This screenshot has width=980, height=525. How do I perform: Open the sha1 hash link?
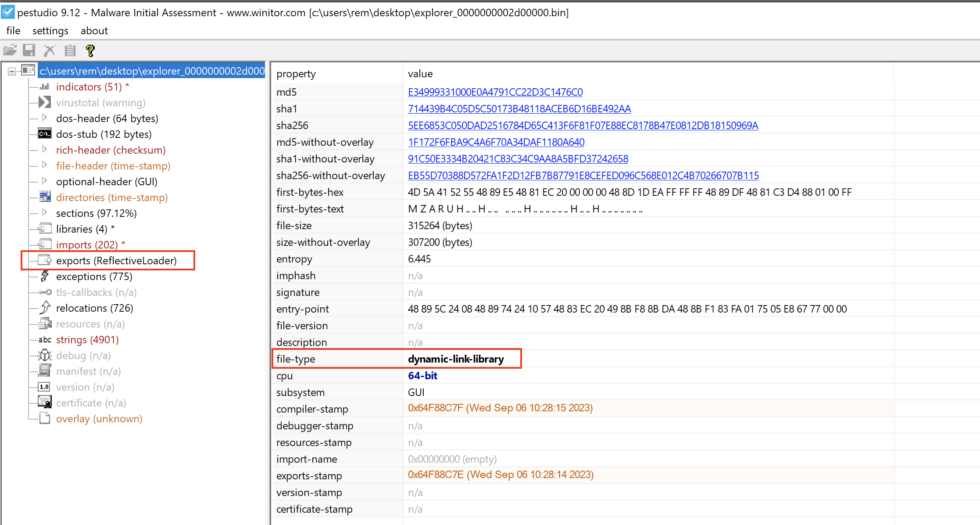click(519, 109)
